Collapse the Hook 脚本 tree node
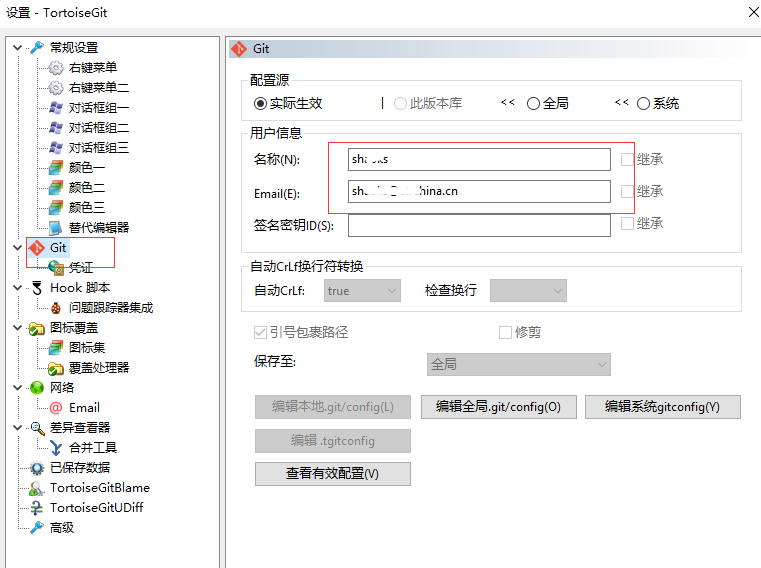761x568 pixels. click(x=17, y=287)
